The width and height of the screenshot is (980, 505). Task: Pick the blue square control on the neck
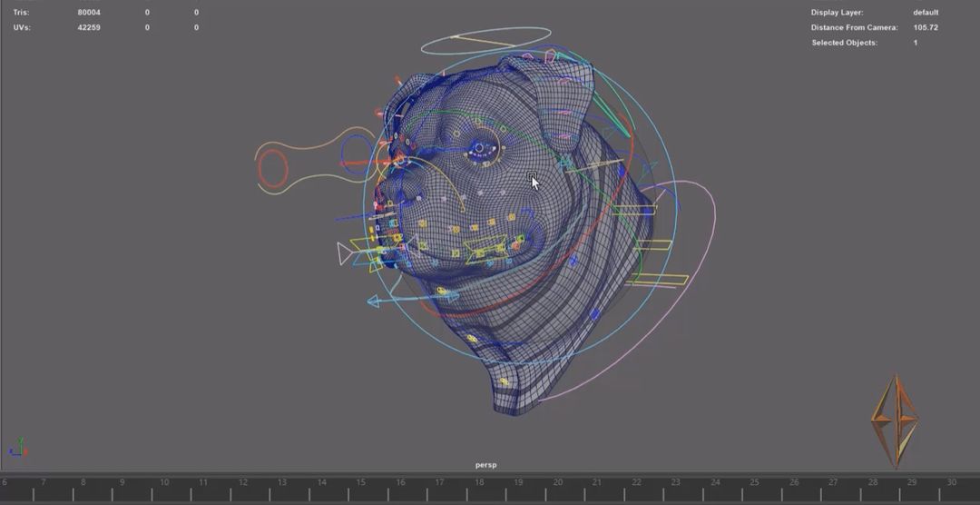pyautogui.click(x=595, y=314)
